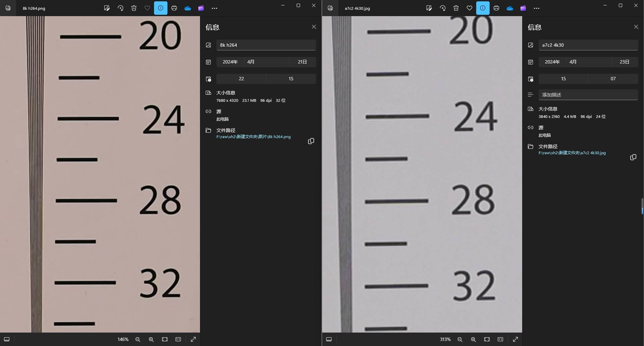Click the right window vertical scrollbar
The height and width of the screenshot is (346, 644).
[642, 206]
